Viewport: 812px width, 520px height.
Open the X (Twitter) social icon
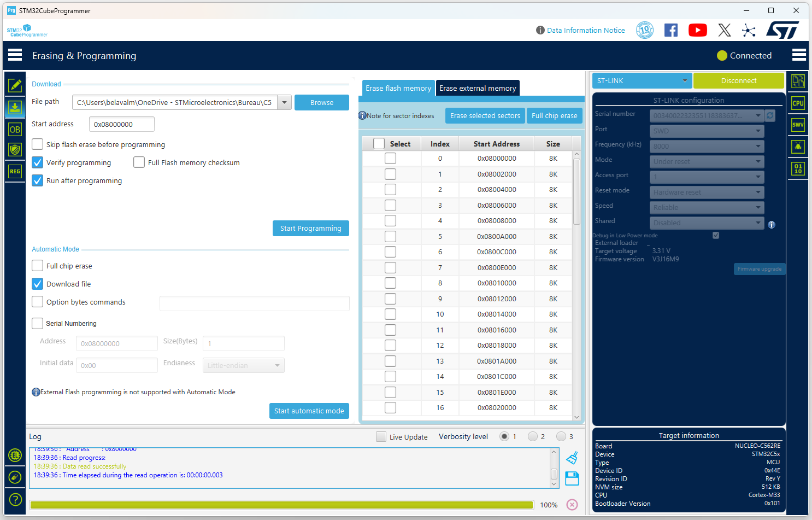(x=725, y=30)
